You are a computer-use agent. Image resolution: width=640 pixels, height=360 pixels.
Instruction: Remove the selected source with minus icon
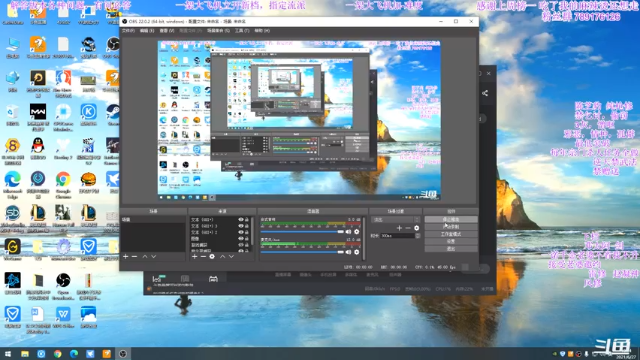click(x=203, y=256)
